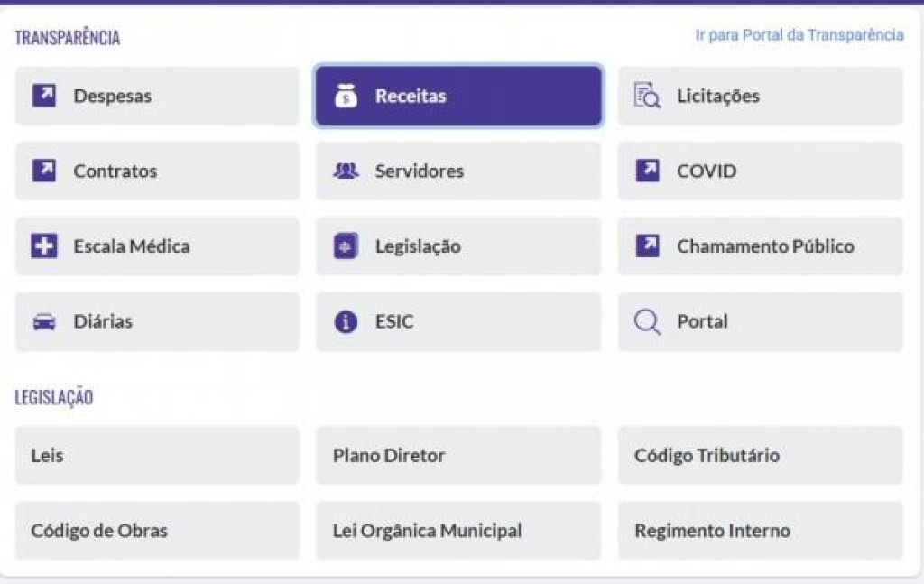Click the external-link arrow icon beside Despesas
924x584 pixels.
coord(44,96)
